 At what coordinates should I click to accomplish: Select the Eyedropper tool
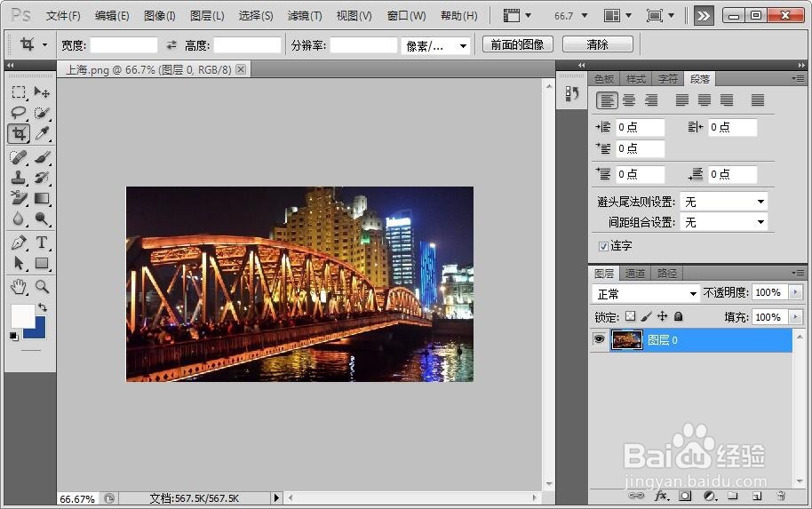pyautogui.click(x=42, y=133)
